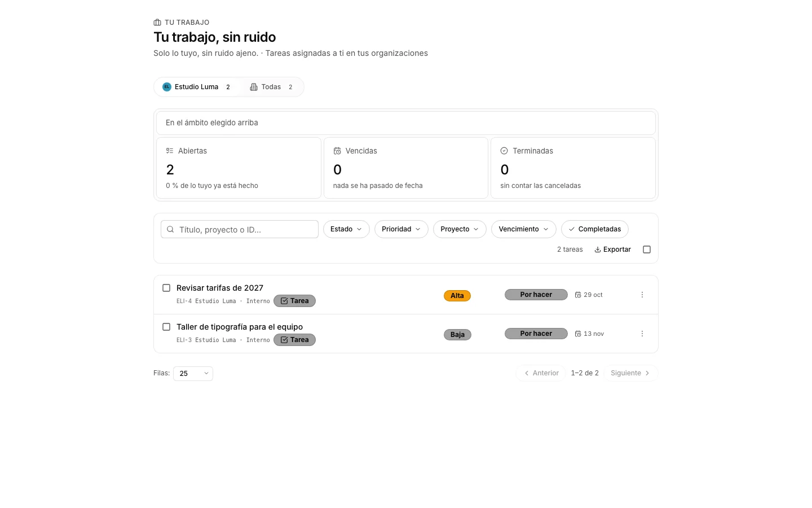Open the Filas rows-per-page selector

[x=193, y=373]
